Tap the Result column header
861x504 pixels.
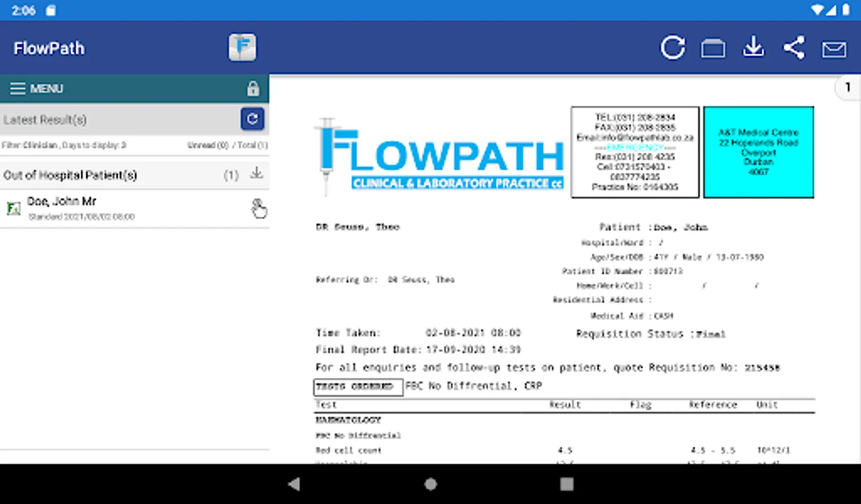(x=564, y=404)
